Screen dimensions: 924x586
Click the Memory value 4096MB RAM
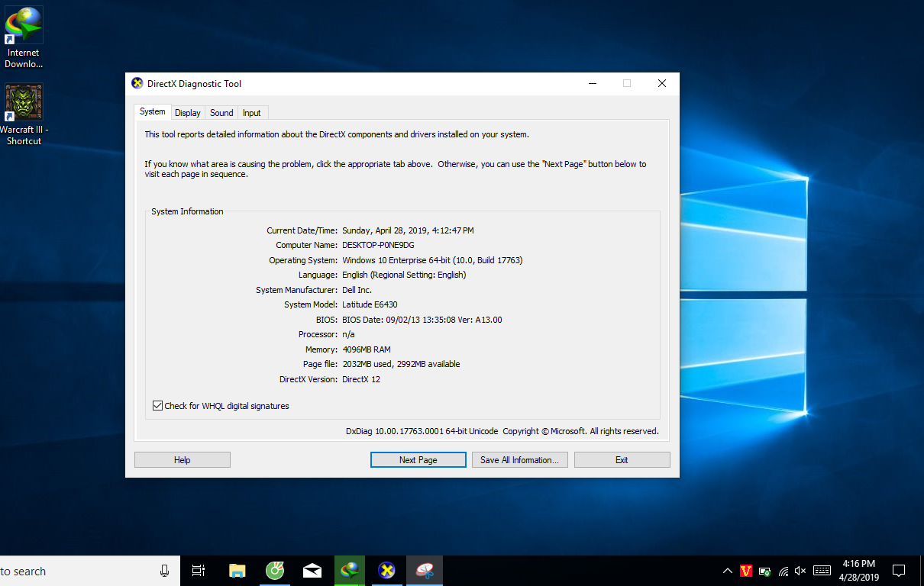pyautogui.click(x=366, y=349)
